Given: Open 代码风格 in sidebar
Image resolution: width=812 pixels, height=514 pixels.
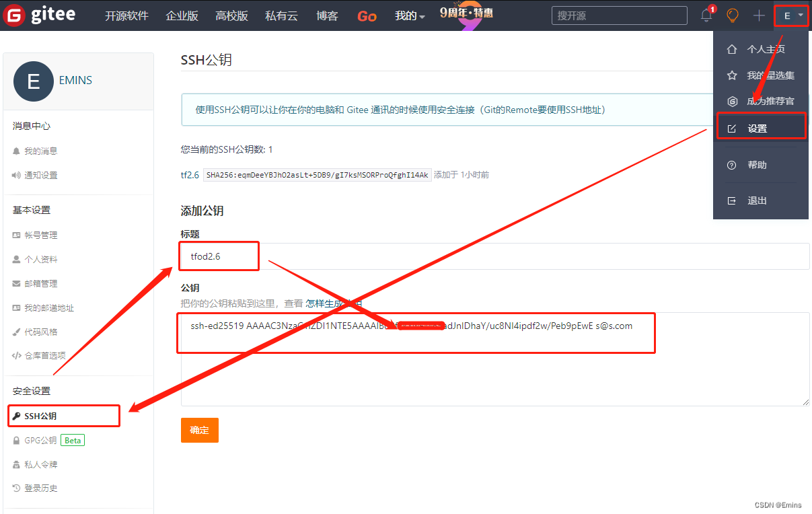Looking at the screenshot, I should pyautogui.click(x=41, y=332).
